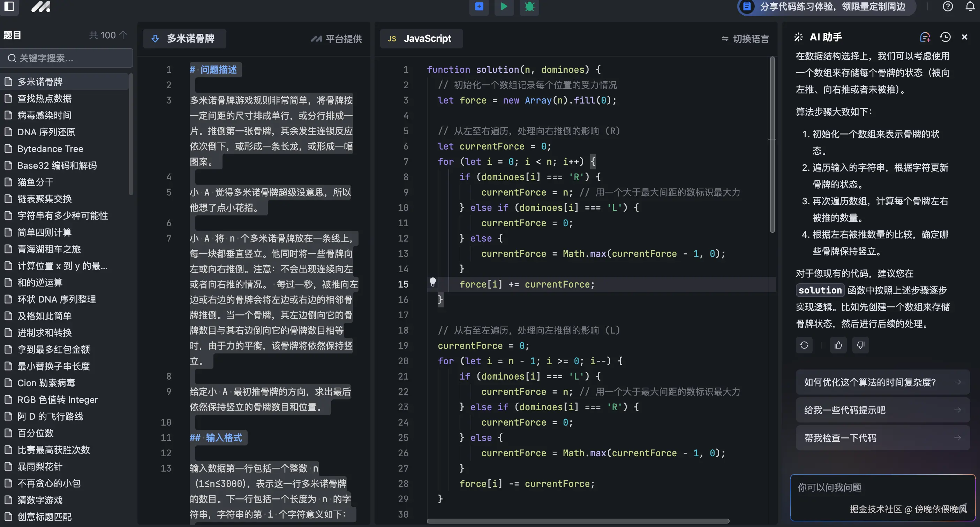Thumbs down the AI response

click(x=860, y=345)
